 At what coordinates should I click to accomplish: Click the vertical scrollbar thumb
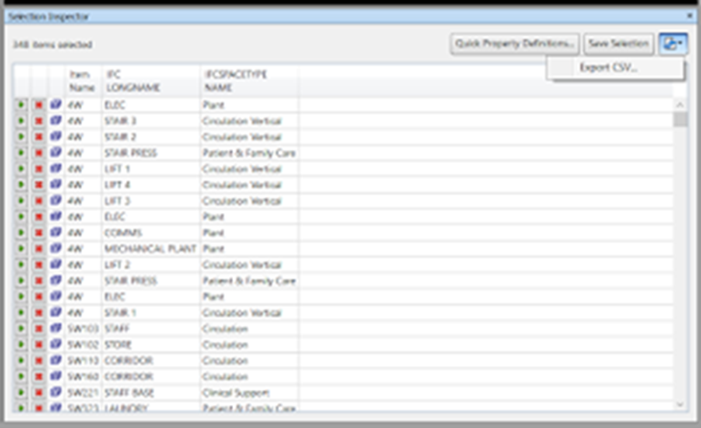pyautogui.click(x=680, y=119)
